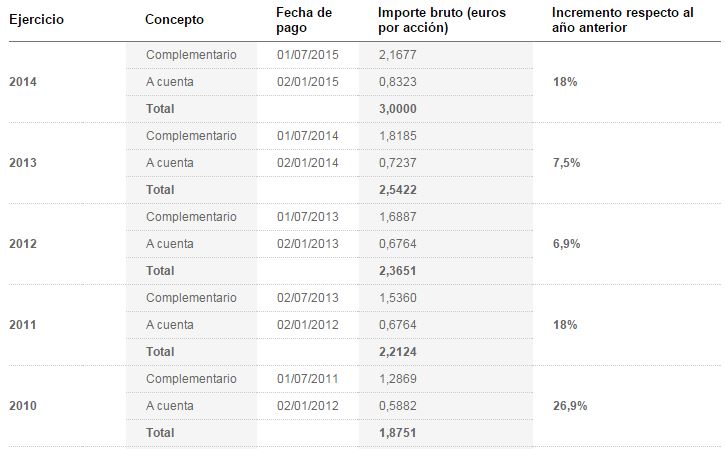Select the 2012 ejercicio row label
The height and width of the screenshot is (449, 726).
point(22,243)
